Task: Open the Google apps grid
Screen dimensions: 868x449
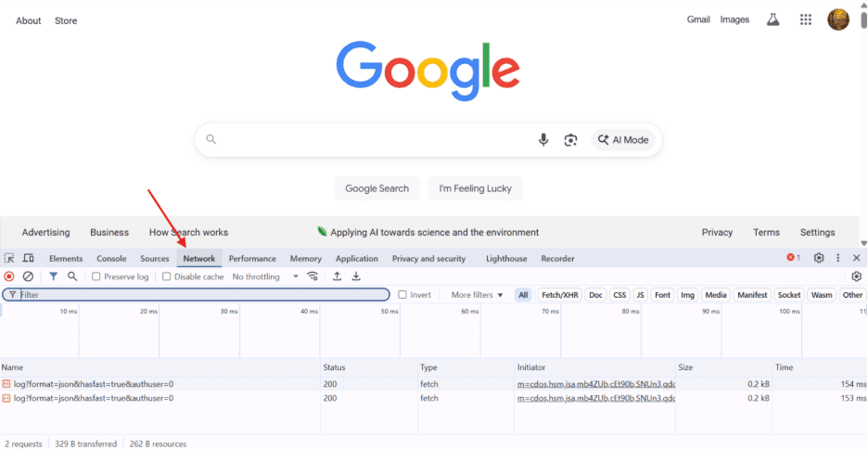Action: click(806, 19)
